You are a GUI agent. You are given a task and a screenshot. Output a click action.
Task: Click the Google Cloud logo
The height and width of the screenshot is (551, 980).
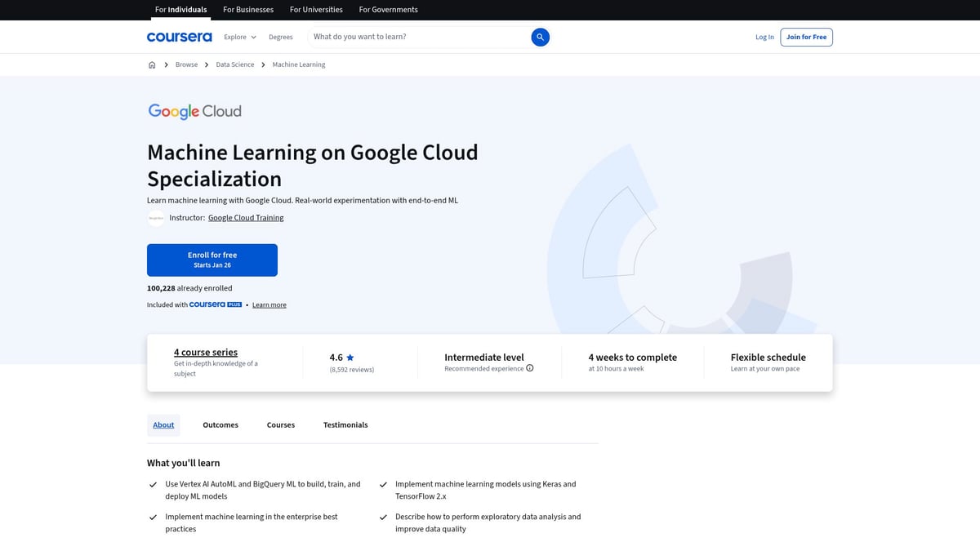tap(194, 111)
